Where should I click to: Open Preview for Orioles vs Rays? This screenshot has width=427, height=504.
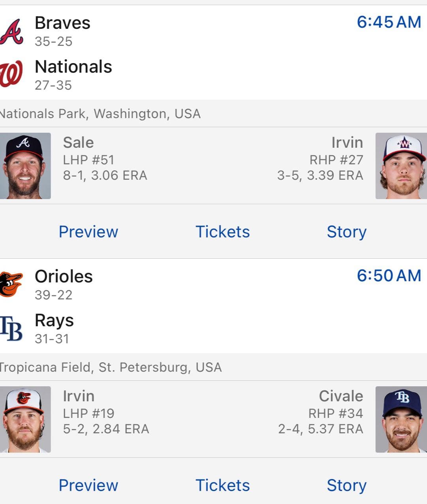tap(88, 485)
